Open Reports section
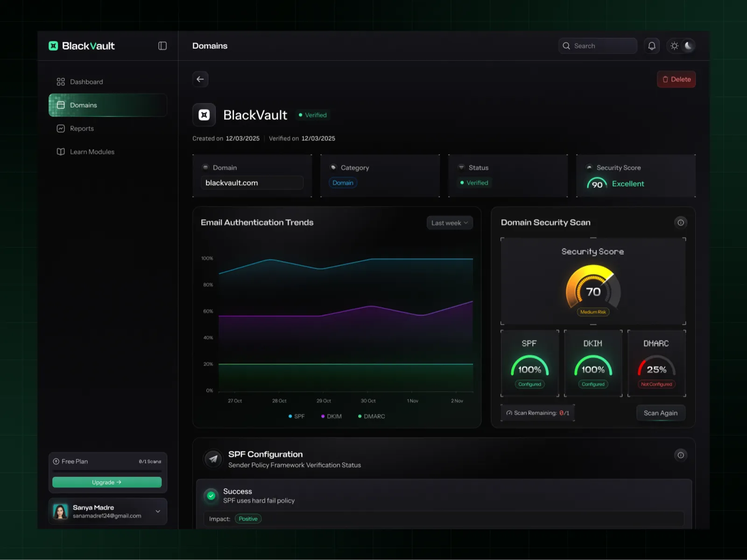This screenshot has height=560, width=747. pyautogui.click(x=108, y=128)
